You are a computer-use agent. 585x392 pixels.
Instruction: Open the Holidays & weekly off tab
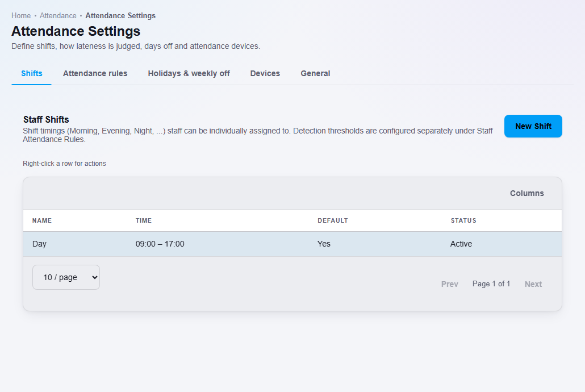point(189,73)
